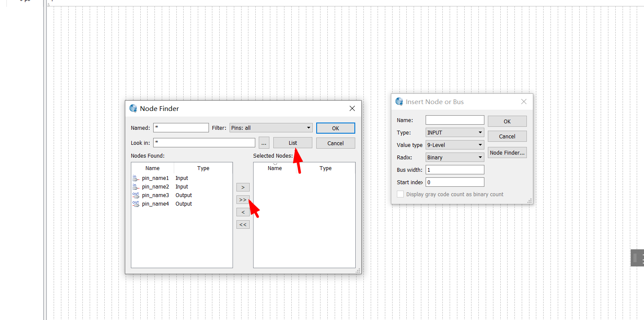Click the output pin icon beside pin_name3
This screenshot has width=644, height=320.
tap(136, 195)
